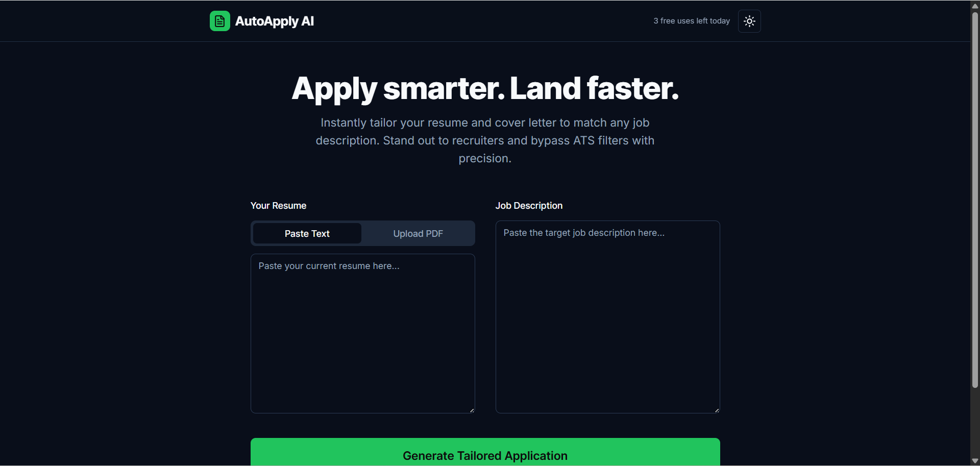Click the page scrollbar down arrow

point(975,461)
